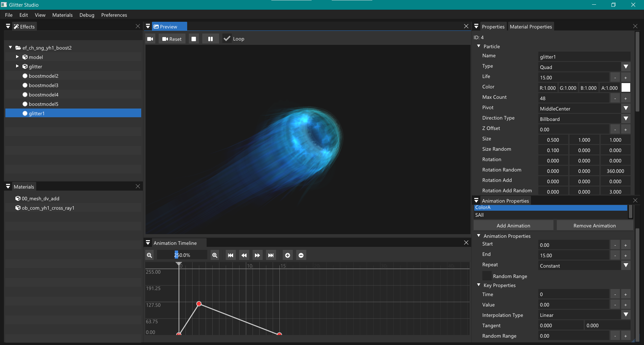
Task: Select the boostmodel5 particle
Action: pyautogui.click(x=73, y=104)
